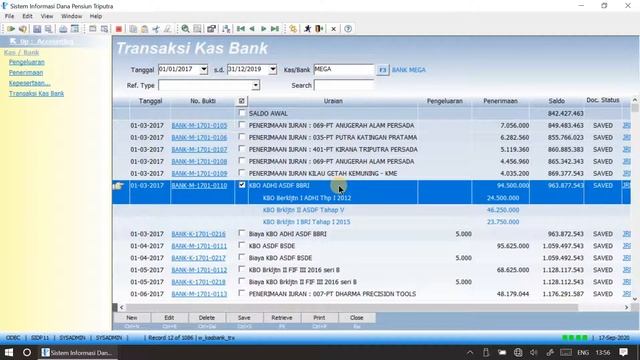Check the box for BANK-M-1701-0106 row

[242, 137]
